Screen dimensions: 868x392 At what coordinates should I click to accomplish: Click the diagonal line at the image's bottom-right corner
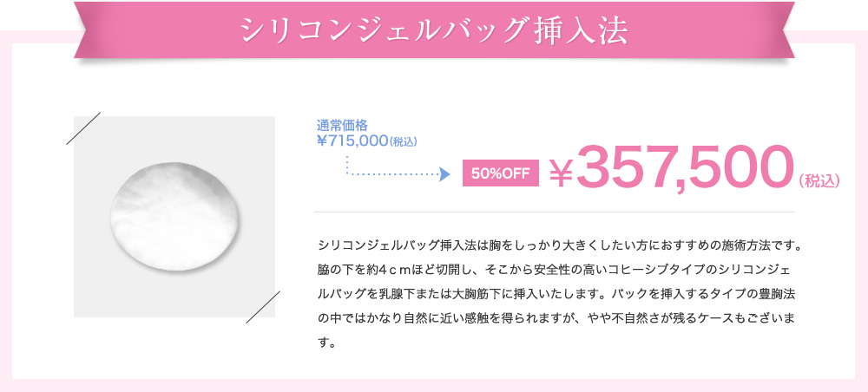click(x=263, y=307)
